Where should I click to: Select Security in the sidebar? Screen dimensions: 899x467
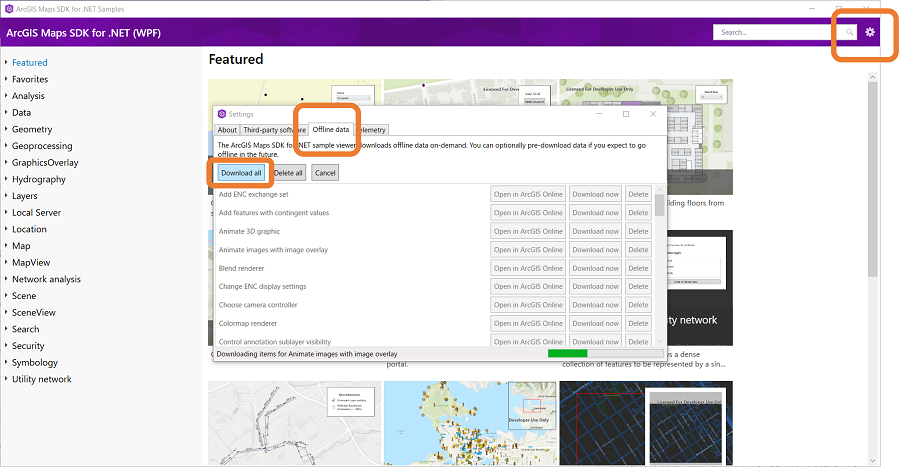(x=28, y=346)
